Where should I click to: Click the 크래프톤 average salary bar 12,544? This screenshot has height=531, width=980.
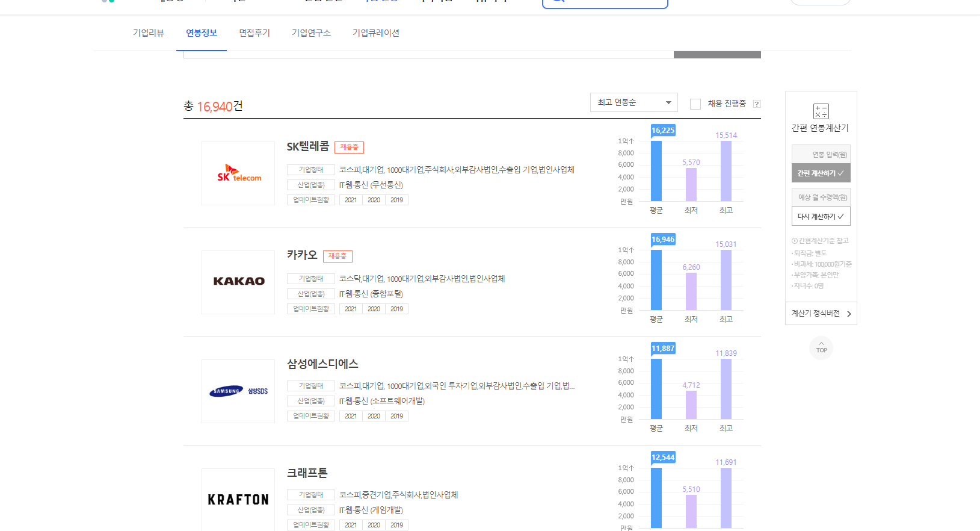(656, 498)
